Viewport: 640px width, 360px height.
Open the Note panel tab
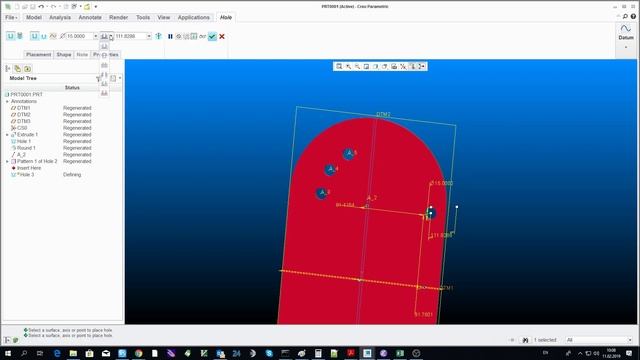pos(82,54)
